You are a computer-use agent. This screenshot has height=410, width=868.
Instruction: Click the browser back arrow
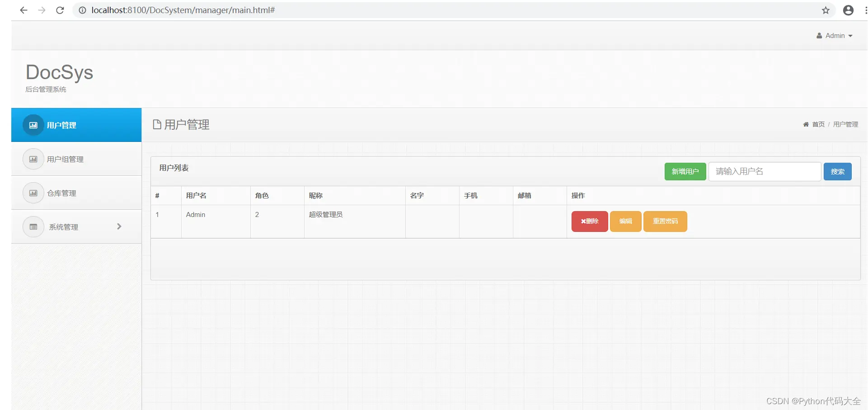tap(23, 10)
